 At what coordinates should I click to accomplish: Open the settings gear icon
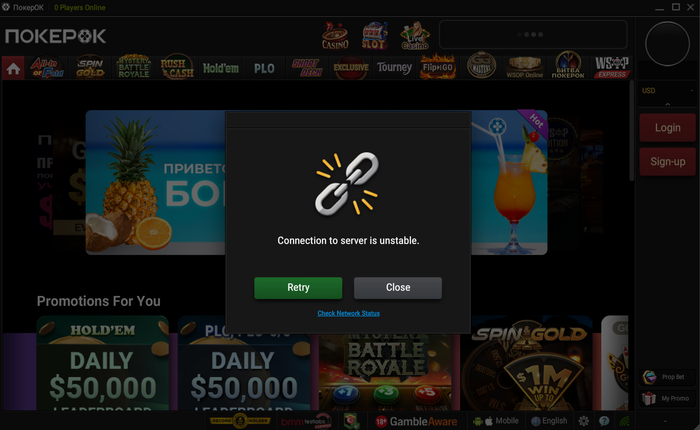(x=583, y=421)
